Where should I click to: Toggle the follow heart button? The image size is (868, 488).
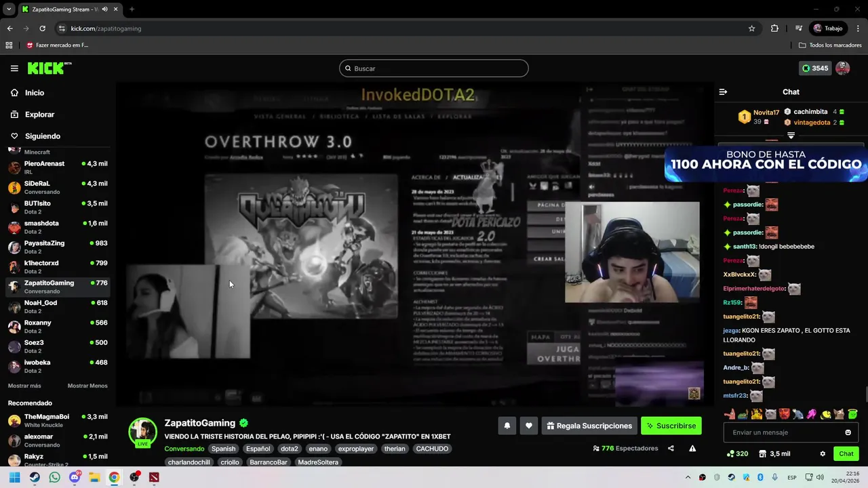coord(529,426)
